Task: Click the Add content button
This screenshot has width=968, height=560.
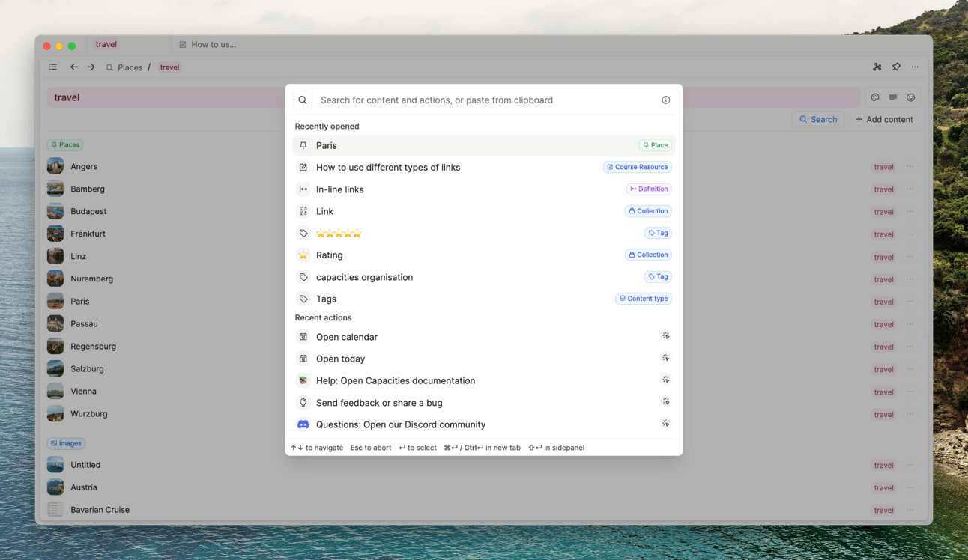Action: pyautogui.click(x=884, y=119)
